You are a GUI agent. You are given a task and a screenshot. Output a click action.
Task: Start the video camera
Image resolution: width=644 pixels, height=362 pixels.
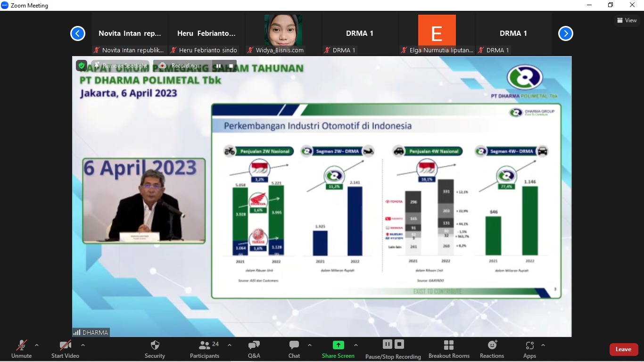coord(65,346)
